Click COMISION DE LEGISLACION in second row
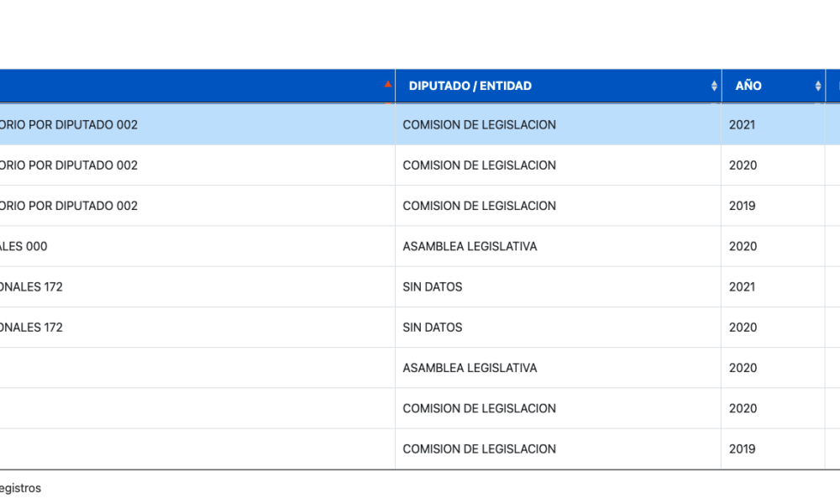 click(x=479, y=165)
